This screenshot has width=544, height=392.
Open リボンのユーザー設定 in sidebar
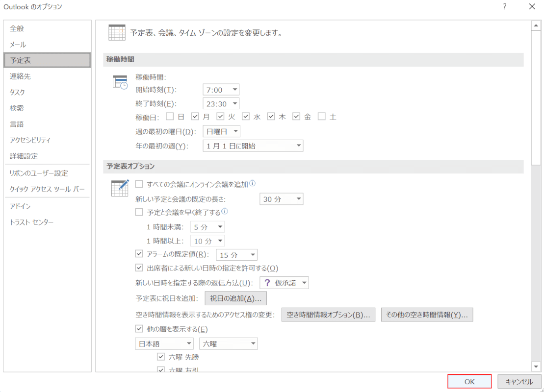click(x=47, y=173)
